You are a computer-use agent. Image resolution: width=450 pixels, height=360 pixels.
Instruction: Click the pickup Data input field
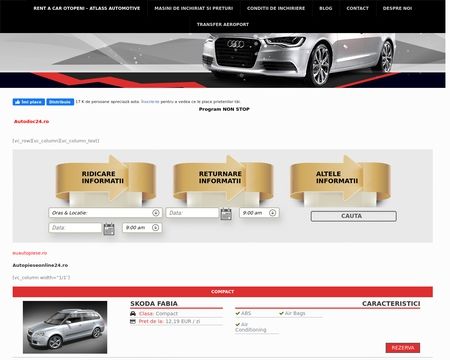pos(75,228)
